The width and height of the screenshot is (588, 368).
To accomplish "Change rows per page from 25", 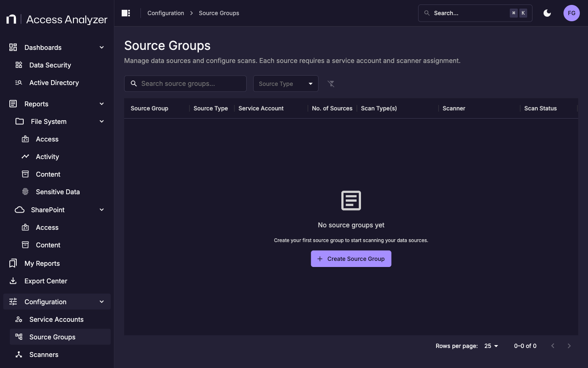I will click(491, 346).
